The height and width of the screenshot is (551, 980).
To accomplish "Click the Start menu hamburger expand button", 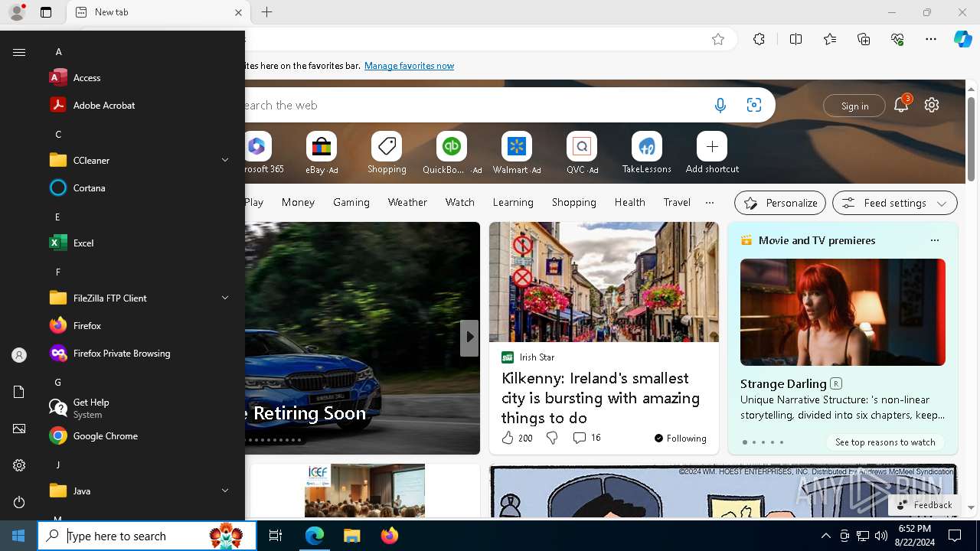I will coord(19,52).
